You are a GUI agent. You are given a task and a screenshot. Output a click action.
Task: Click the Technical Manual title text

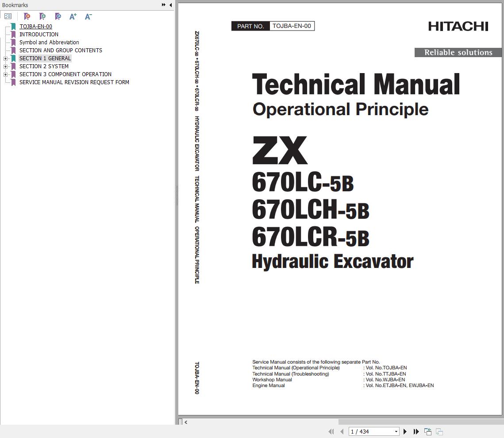pos(356,84)
